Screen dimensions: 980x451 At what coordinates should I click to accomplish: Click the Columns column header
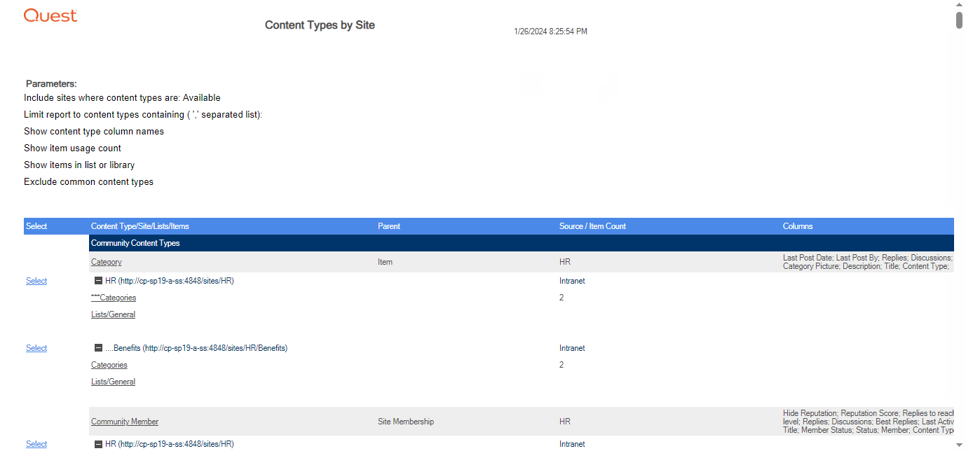[x=797, y=225]
